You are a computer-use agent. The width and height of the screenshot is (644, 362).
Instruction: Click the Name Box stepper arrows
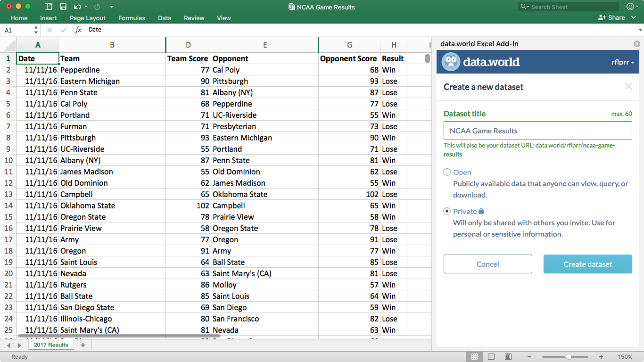tap(36, 30)
